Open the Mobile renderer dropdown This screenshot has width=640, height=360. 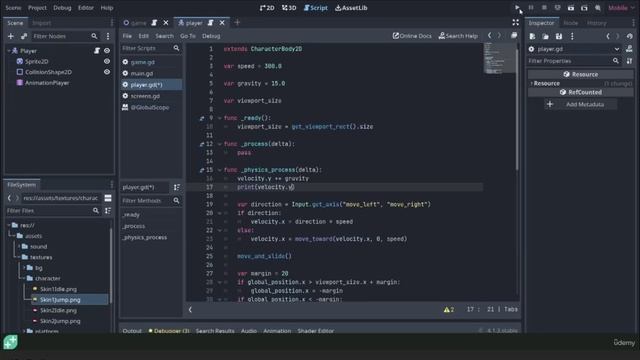tap(621, 8)
